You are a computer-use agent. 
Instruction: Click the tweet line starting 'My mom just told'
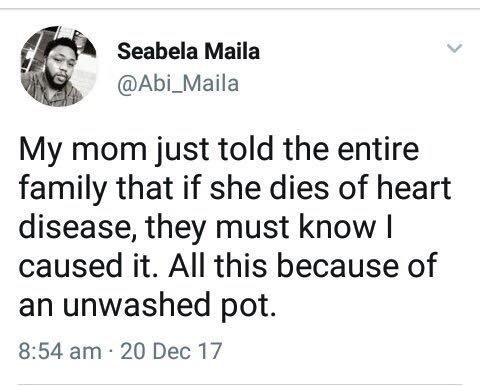[x=219, y=150]
